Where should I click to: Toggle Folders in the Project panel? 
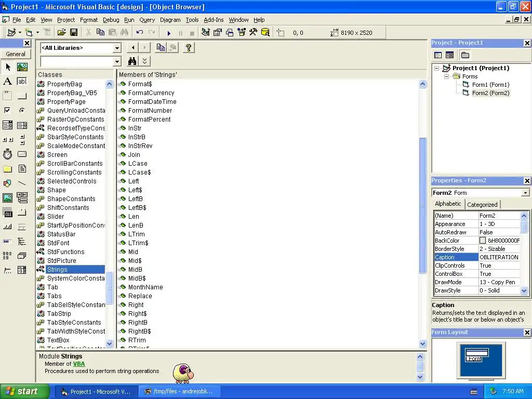[465, 55]
